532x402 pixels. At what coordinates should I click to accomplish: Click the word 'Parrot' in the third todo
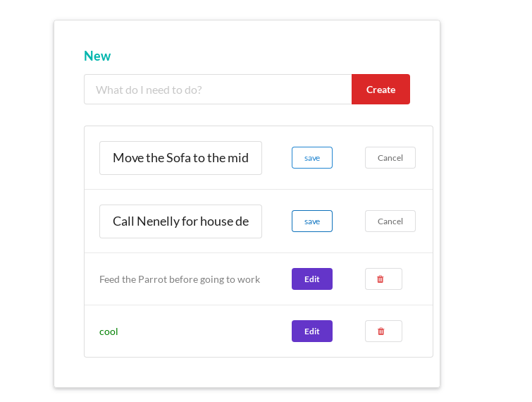[x=152, y=279]
